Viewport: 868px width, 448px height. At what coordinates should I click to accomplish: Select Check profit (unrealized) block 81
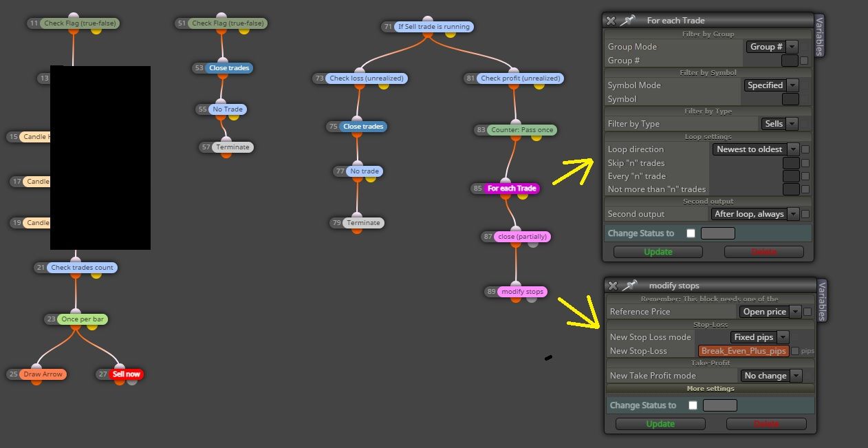520,78
